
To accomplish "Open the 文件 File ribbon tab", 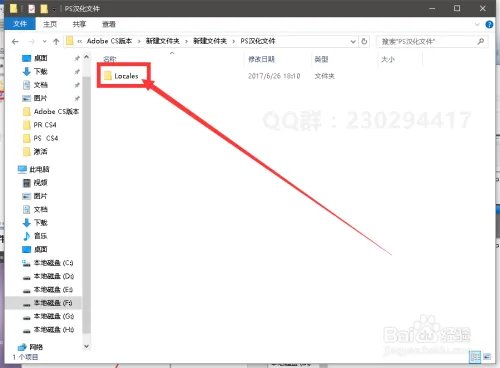I will tap(20, 24).
